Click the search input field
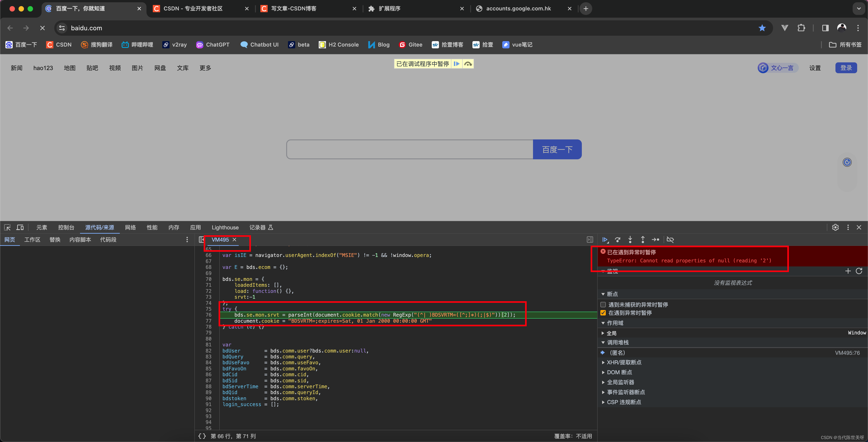Screen dimensions: 868x442 (410, 149)
